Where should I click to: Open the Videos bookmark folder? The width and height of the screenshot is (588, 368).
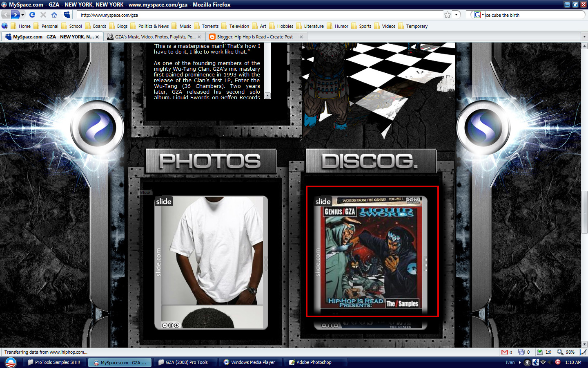pyautogui.click(x=385, y=26)
